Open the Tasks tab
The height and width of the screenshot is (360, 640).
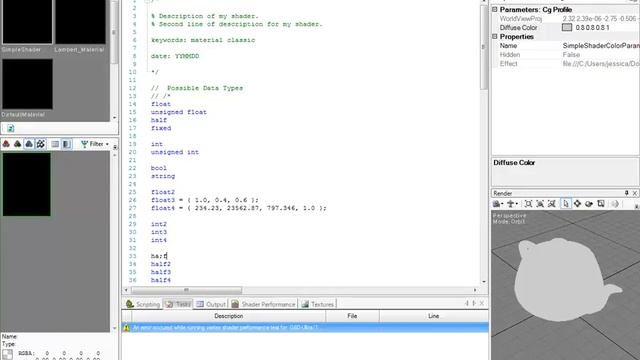(178, 304)
